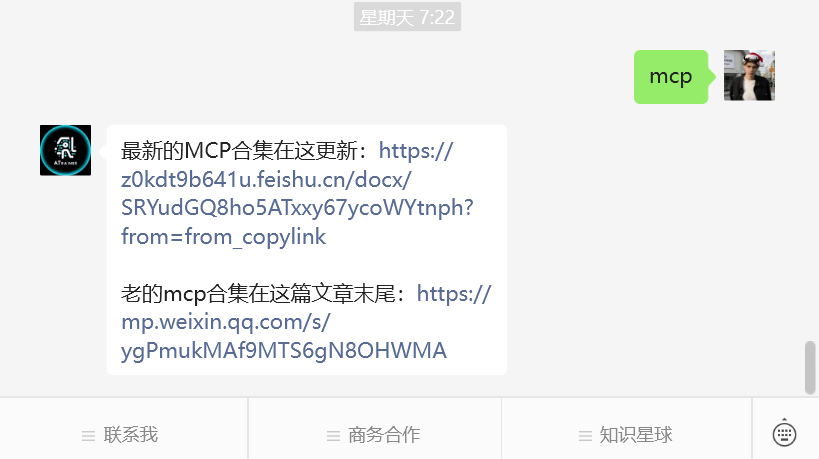Viewport: 819px width, 459px height.
Task: Click the list icon beside 联系我
Action: (88, 435)
